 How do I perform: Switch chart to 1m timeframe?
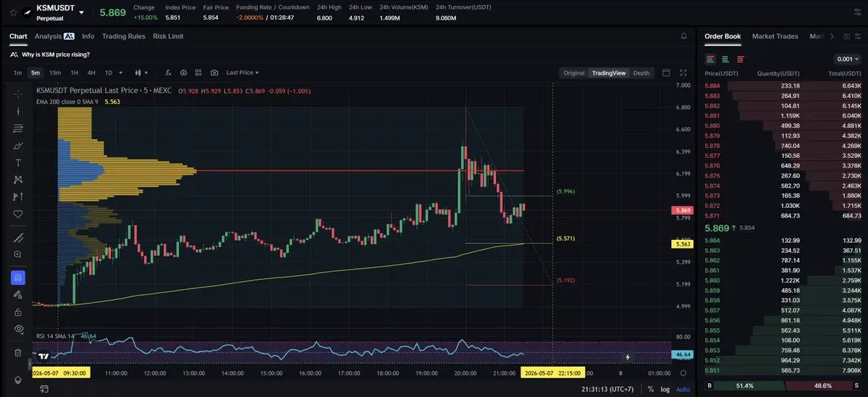(17, 72)
